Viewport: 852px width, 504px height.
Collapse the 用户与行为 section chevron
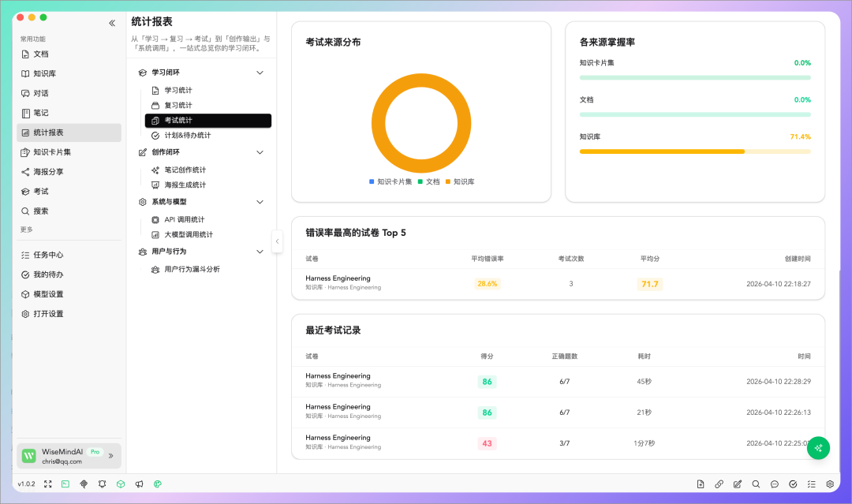click(x=260, y=252)
